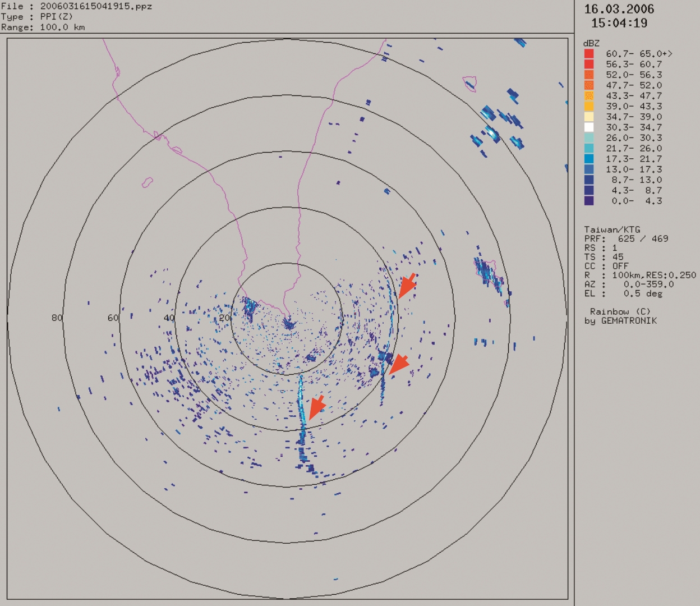The width and height of the screenshot is (700, 606).
Task: Click the file name 2006031615041915.ppz
Action: (96, 6)
